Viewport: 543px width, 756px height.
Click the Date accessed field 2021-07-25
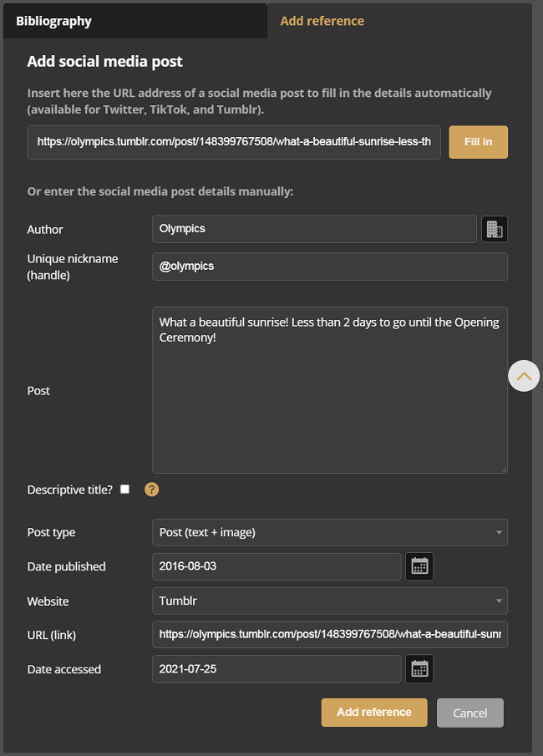click(x=277, y=669)
